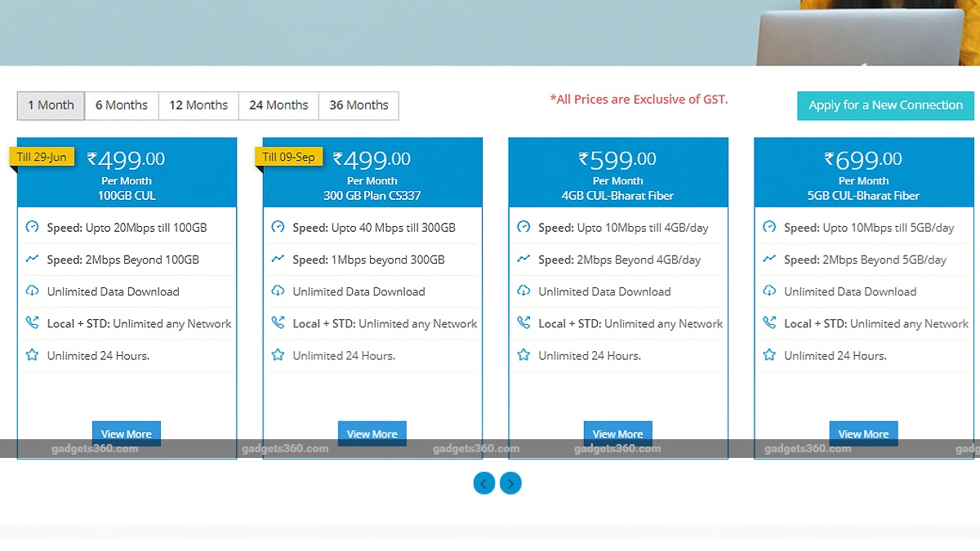This screenshot has height=551, width=980.
Task: Click speedometer icon in 300 GB Plan CS337
Action: [x=278, y=227]
